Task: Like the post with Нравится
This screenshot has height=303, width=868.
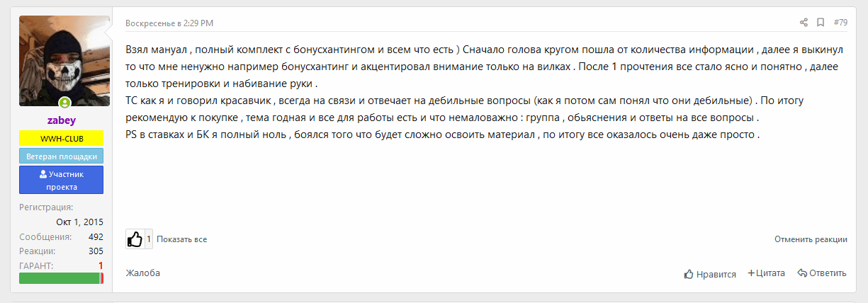Action: [x=710, y=273]
